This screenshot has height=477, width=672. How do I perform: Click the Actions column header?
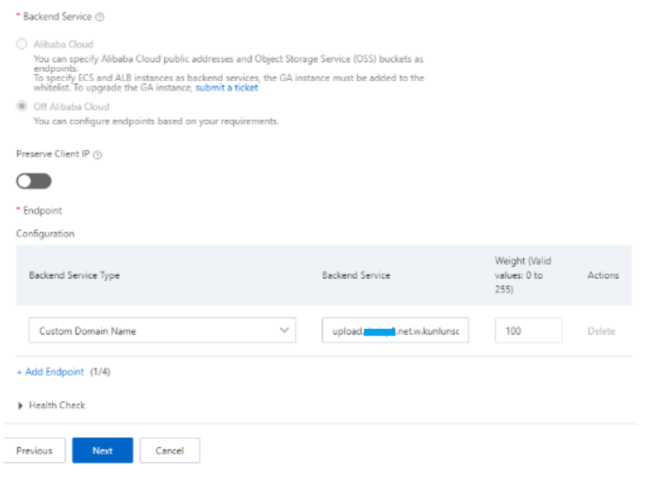point(603,275)
